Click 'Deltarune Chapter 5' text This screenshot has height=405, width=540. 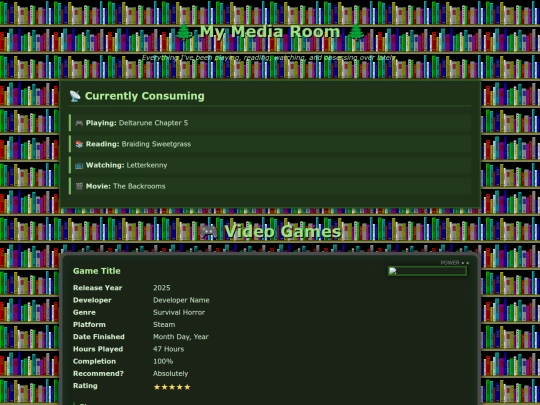coord(153,123)
